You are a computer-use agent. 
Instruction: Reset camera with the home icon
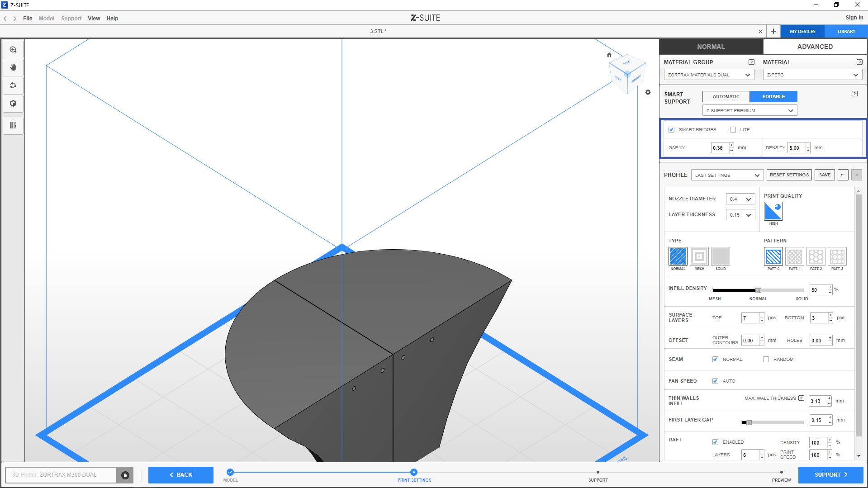(609, 55)
